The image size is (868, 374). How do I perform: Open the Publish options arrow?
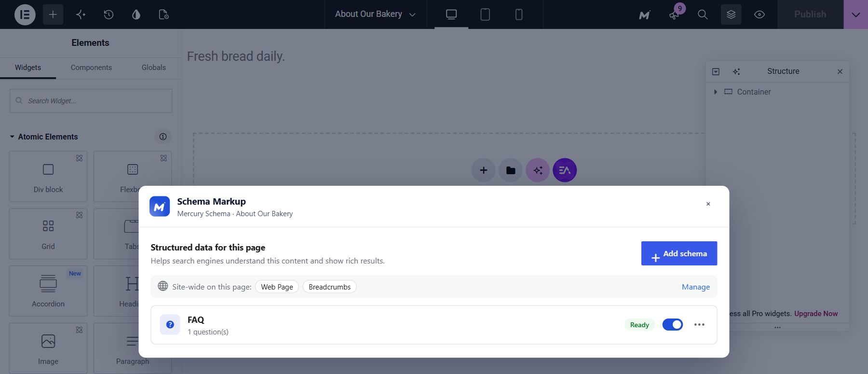tap(856, 14)
